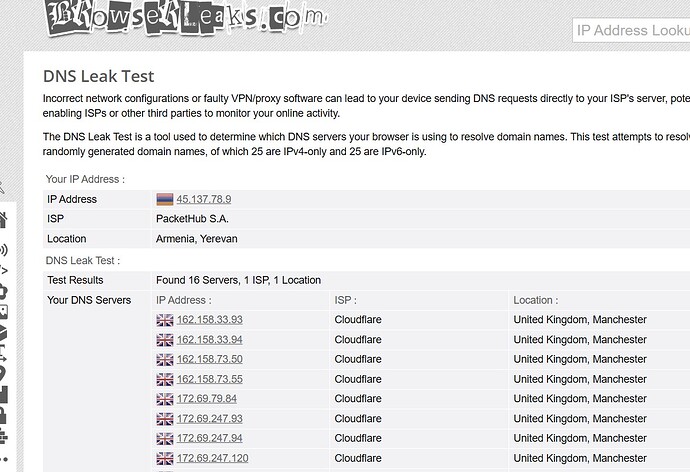The height and width of the screenshot is (472, 690).
Task: Click the 'Your DNS Servers' row label
Action: (x=89, y=300)
